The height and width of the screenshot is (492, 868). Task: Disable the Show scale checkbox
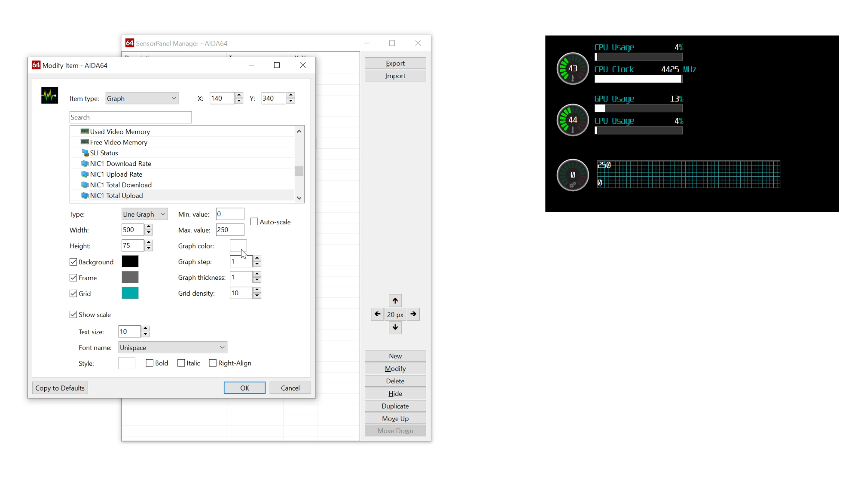[x=73, y=314]
